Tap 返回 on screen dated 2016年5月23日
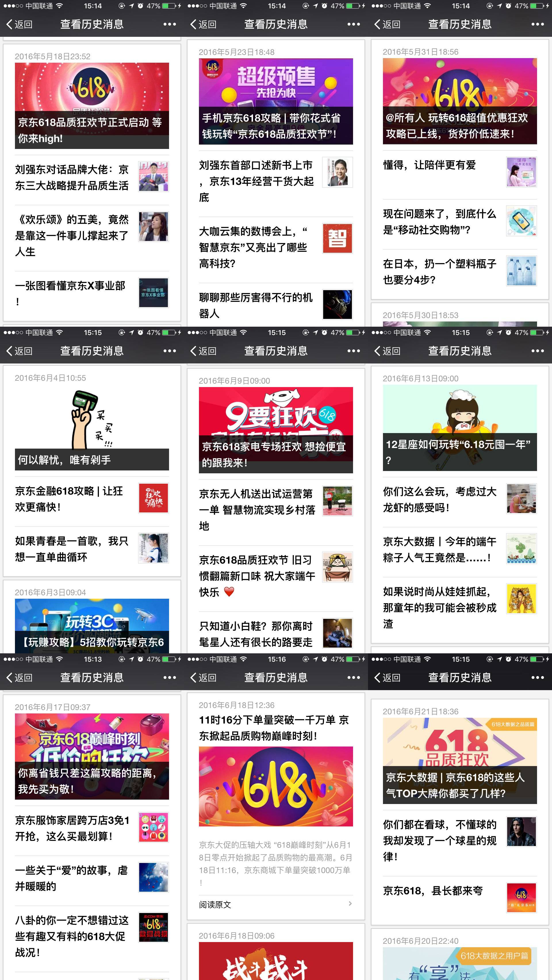 point(204,24)
